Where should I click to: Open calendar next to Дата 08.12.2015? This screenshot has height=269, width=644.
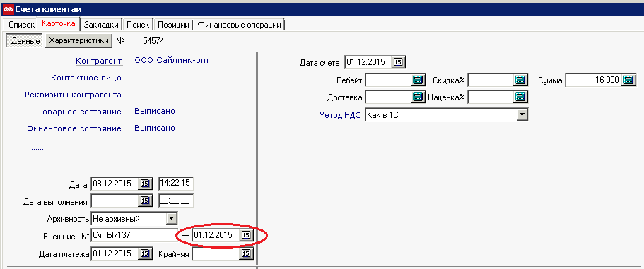(145, 184)
